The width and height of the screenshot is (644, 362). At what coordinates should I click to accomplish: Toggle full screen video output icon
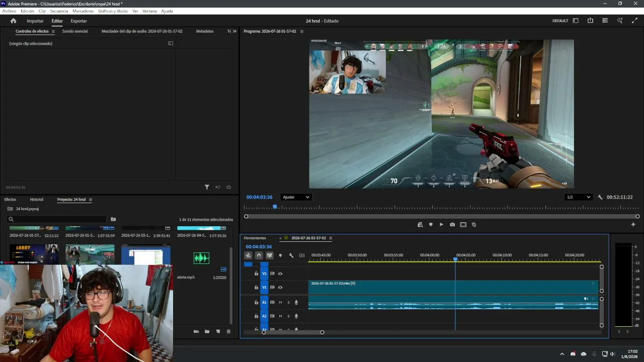pyautogui.click(x=634, y=21)
